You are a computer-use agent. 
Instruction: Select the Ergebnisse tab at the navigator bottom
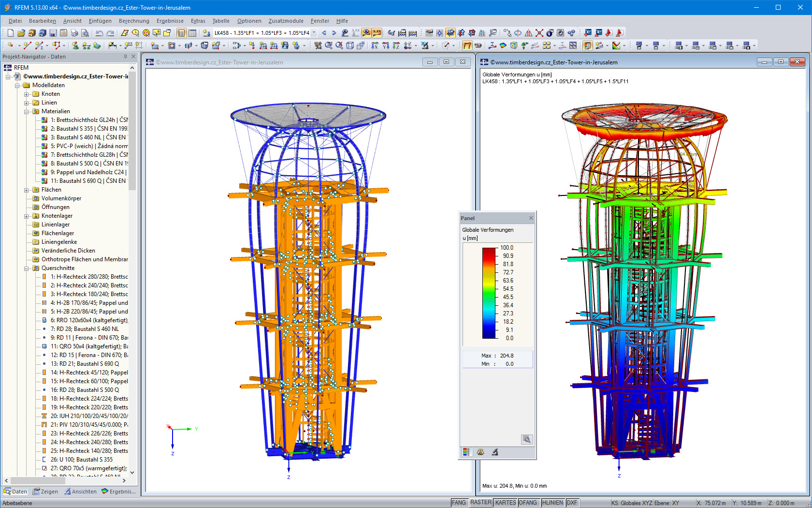tap(118, 491)
